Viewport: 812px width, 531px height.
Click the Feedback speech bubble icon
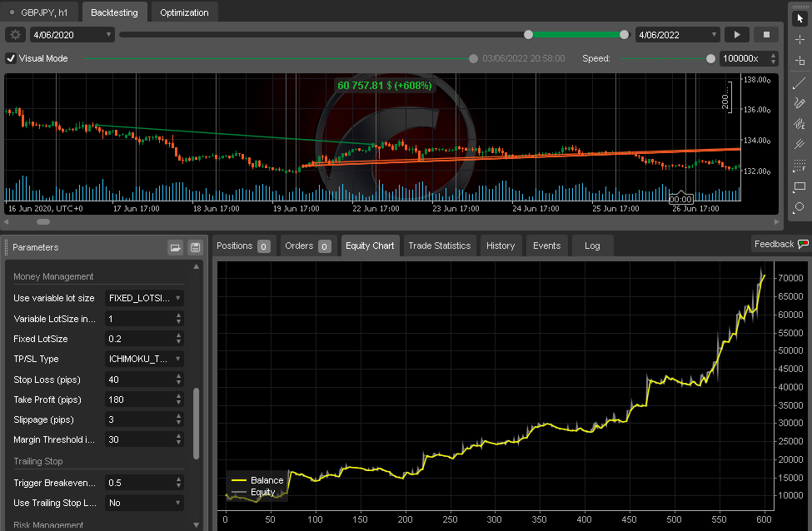coord(803,244)
